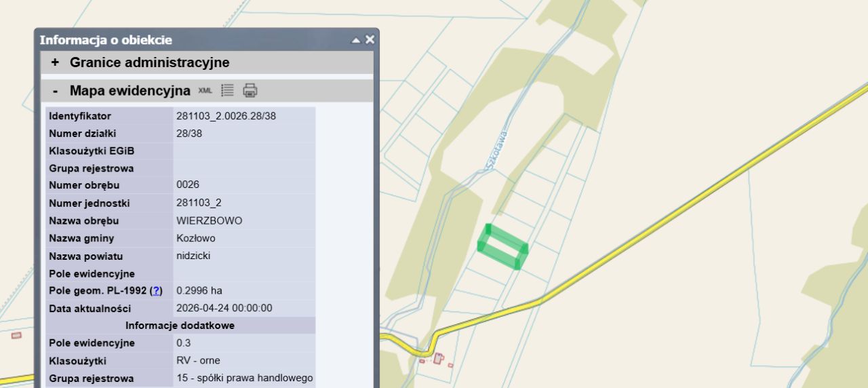The width and height of the screenshot is (868, 388).
Task: Click the Informacje dodatkowe header row
Action: pos(180,326)
